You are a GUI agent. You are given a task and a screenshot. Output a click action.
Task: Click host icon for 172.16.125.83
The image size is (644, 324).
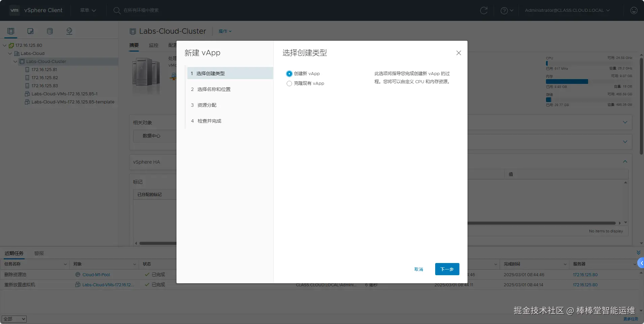click(x=27, y=86)
